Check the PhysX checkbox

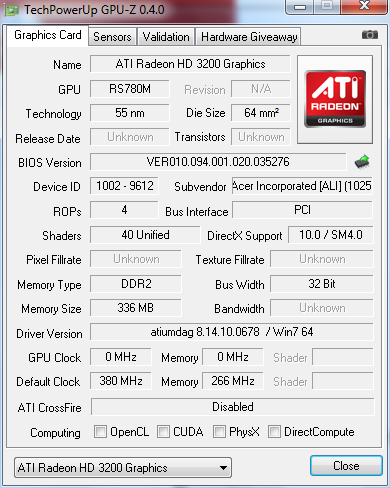(x=219, y=431)
